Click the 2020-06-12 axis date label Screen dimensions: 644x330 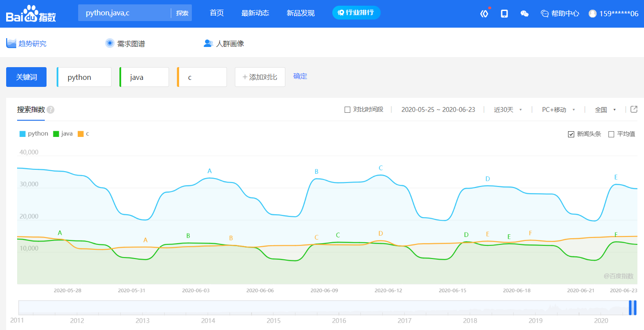389,291
